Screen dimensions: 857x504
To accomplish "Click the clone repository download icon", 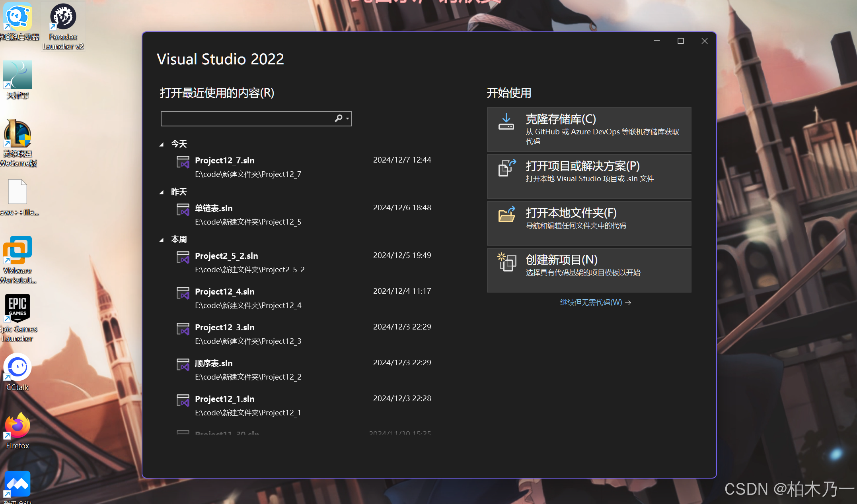I will (x=506, y=122).
